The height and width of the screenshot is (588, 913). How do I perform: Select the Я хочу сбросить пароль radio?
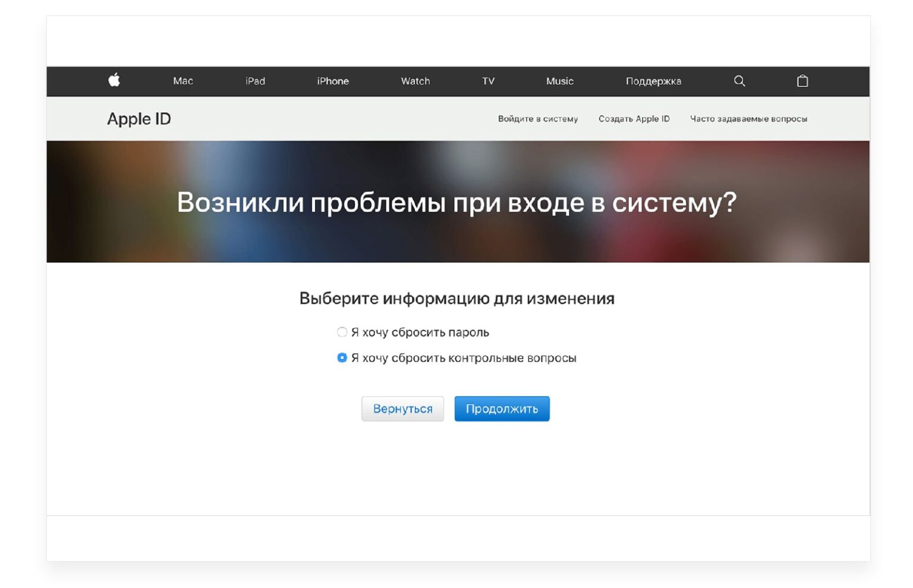click(342, 332)
